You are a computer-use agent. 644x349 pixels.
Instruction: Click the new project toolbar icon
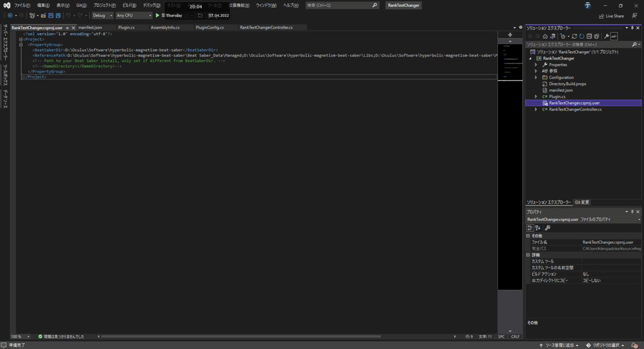pyautogui.click(x=32, y=16)
